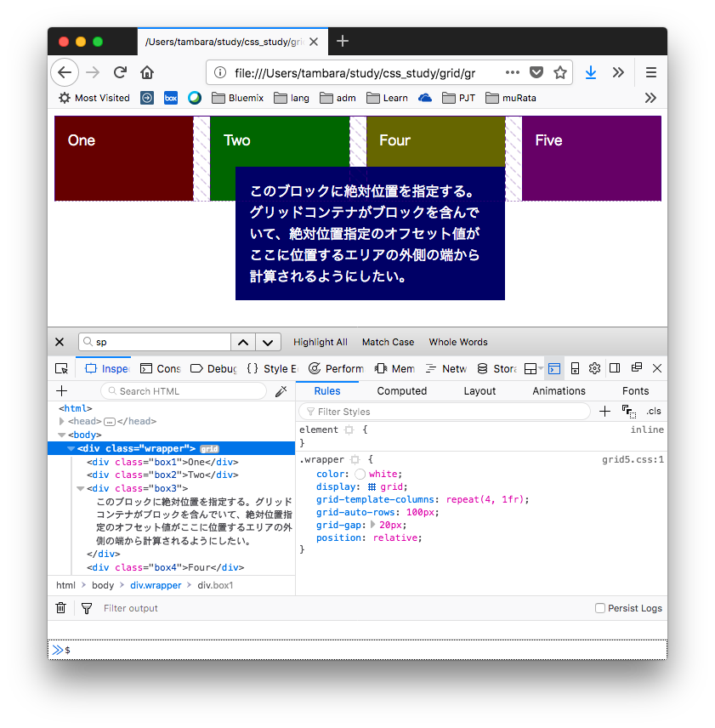Expand grid-gap shorthand triangle

pyautogui.click(x=372, y=525)
